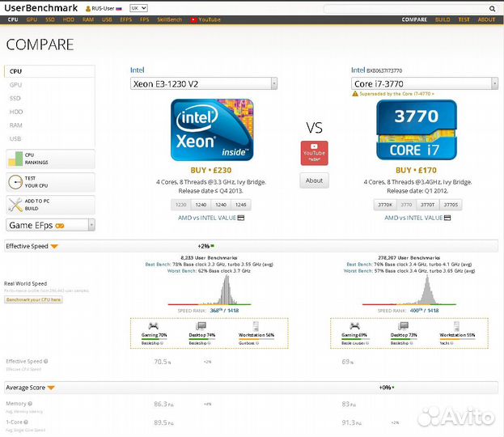Click the Test Your CPU gauge icon

tap(15, 182)
